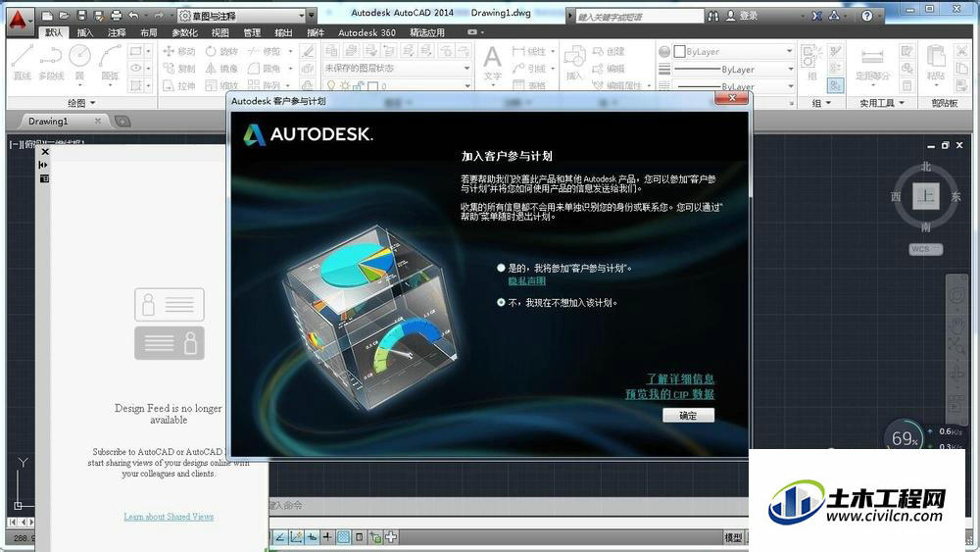
Task: Open the workspace dropdown (草图与注释)
Action: (x=241, y=16)
